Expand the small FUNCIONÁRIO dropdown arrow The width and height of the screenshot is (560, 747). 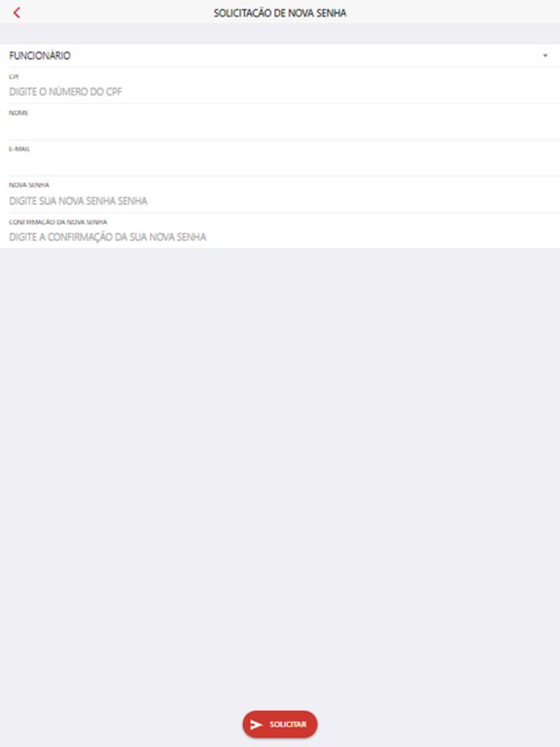545,55
